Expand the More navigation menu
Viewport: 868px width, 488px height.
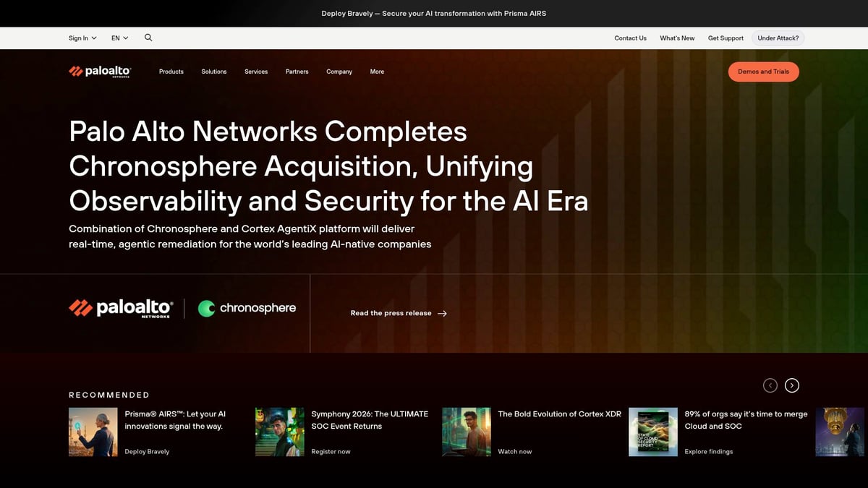[x=377, y=72]
